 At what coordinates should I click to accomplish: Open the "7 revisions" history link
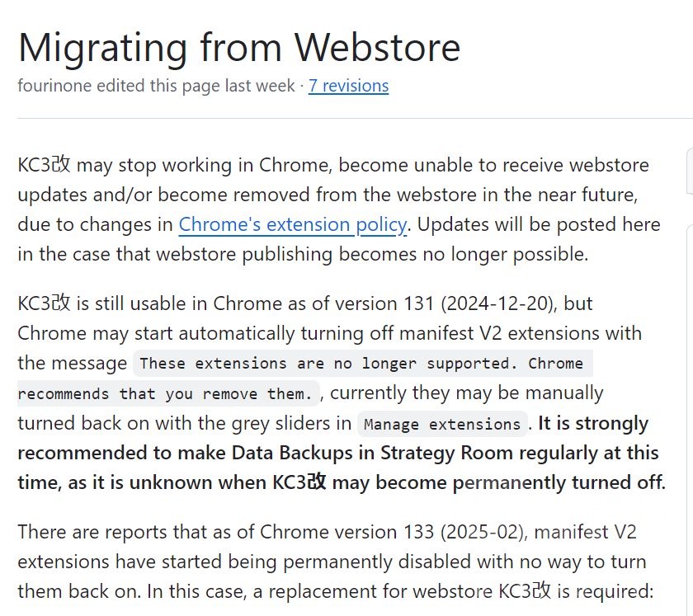point(348,86)
